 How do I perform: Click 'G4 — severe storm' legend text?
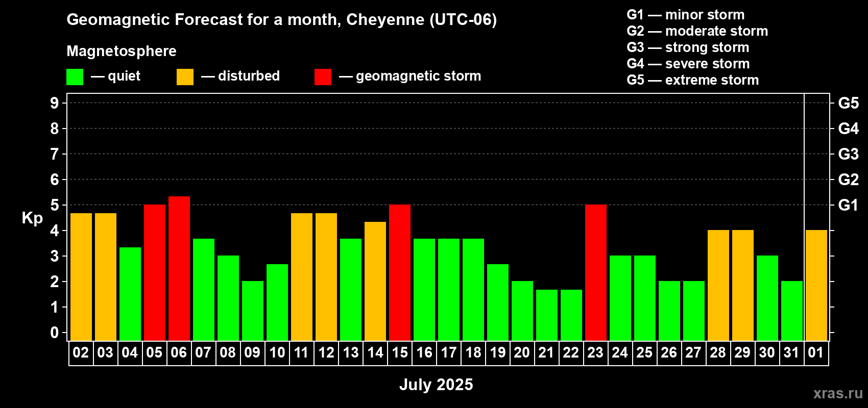tap(688, 64)
